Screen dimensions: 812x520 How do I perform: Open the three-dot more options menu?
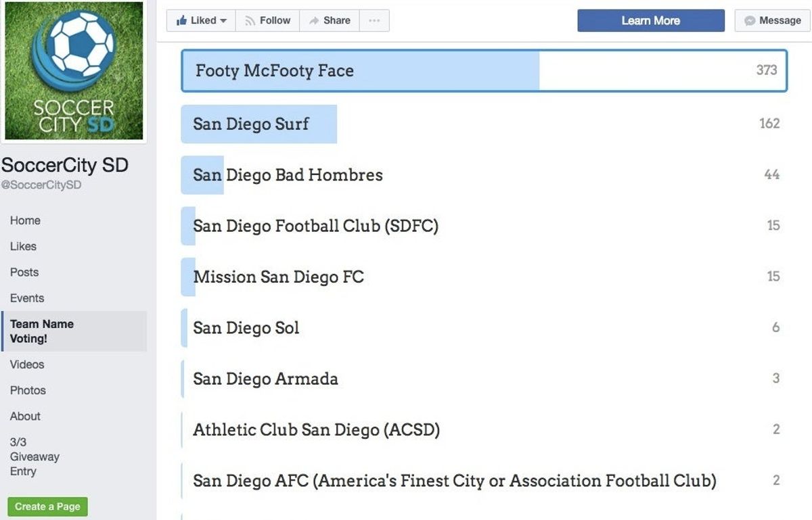point(374,20)
